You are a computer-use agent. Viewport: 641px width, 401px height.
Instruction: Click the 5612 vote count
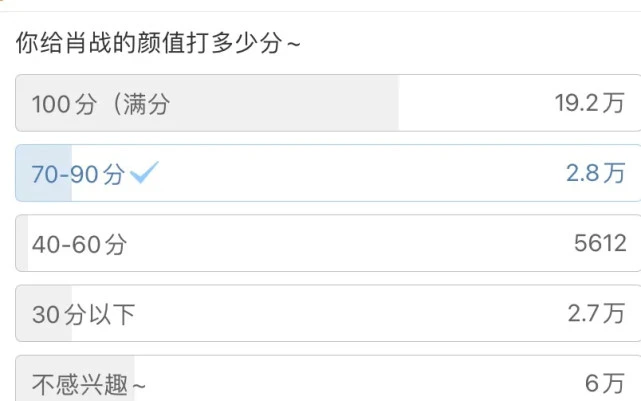600,243
